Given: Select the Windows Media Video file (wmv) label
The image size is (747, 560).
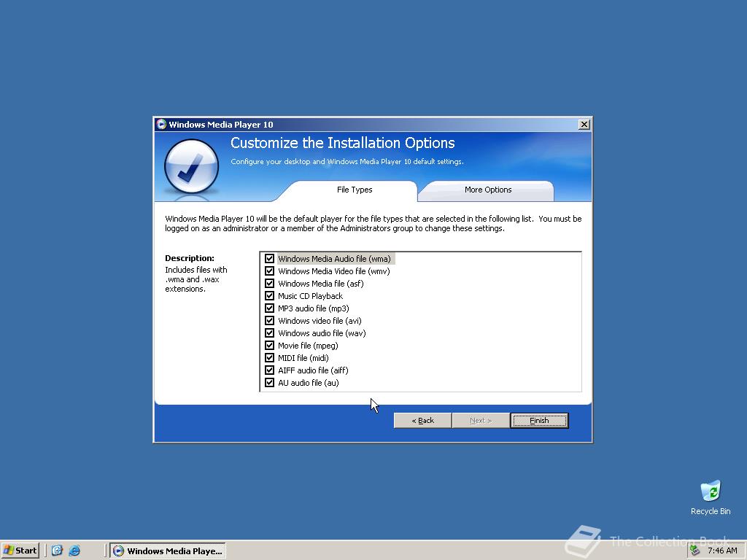Looking at the screenshot, I should pyautogui.click(x=334, y=271).
